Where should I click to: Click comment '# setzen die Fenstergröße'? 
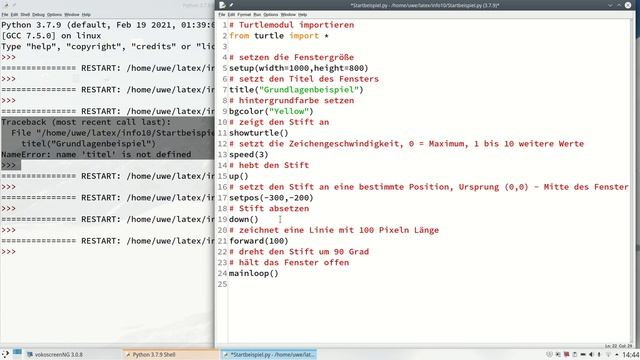[x=291, y=58]
